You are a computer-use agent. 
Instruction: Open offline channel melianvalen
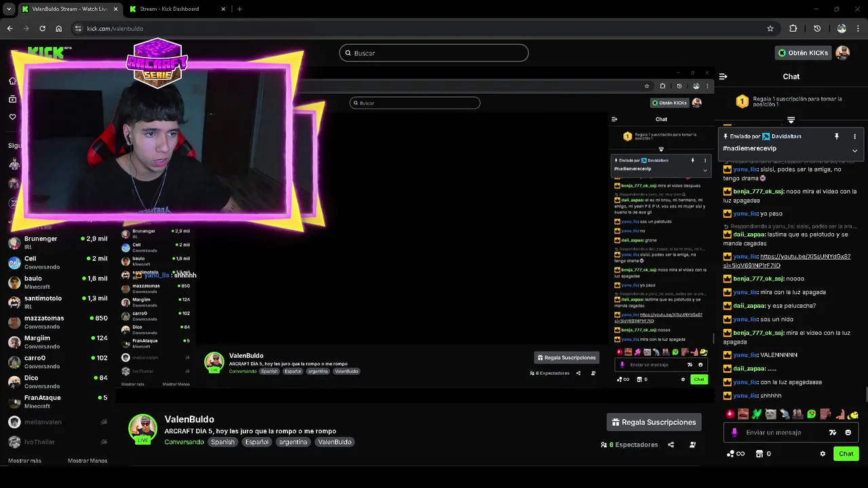[x=58, y=422]
